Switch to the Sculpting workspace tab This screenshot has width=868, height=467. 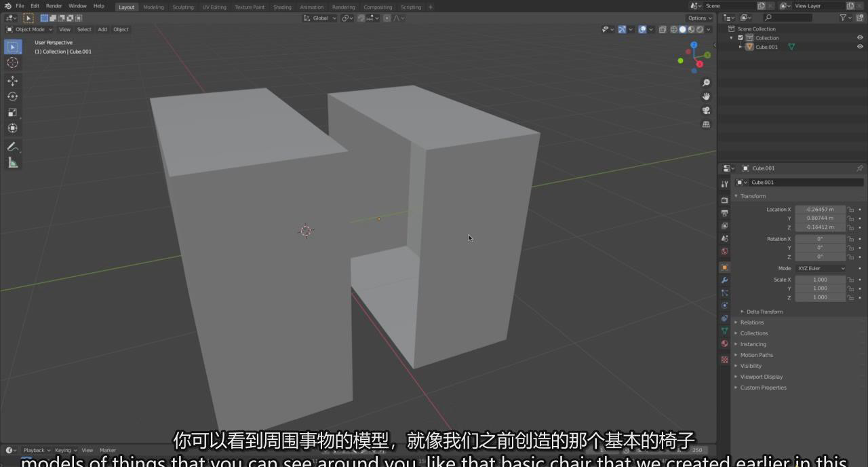point(182,7)
